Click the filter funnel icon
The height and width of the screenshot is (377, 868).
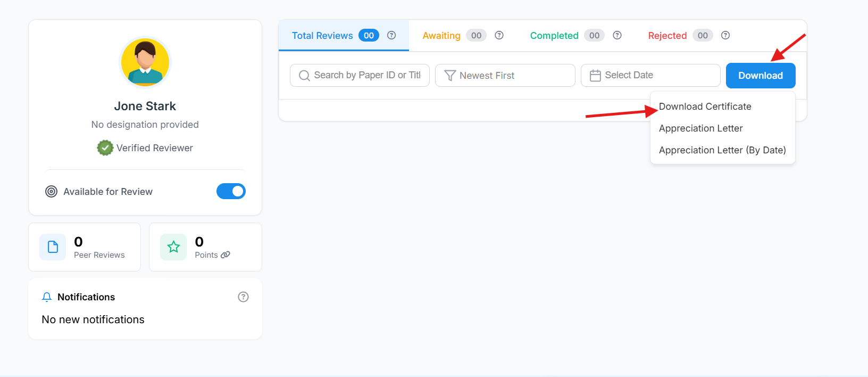[x=450, y=76]
